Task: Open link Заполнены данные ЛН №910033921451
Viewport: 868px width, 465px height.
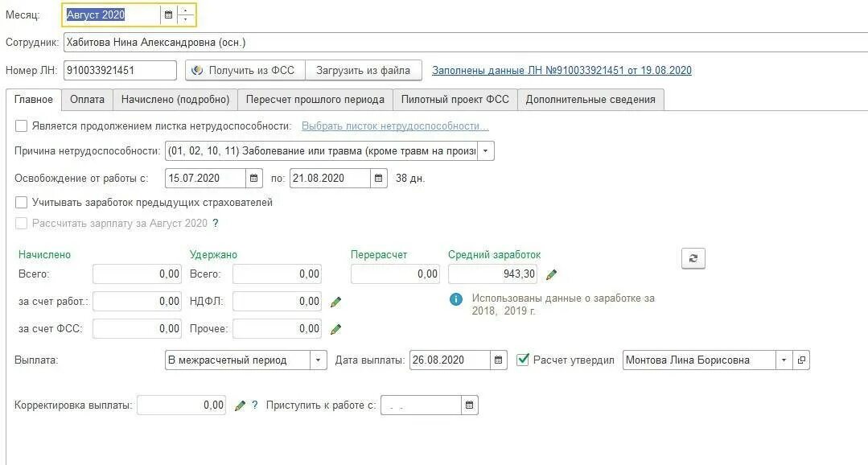Action: tap(562, 70)
